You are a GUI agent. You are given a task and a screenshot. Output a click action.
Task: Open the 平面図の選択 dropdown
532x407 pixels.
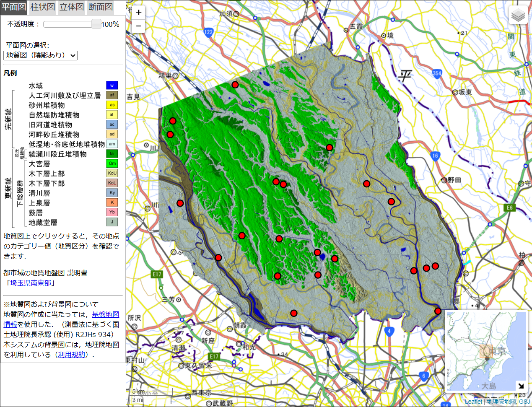pyautogui.click(x=41, y=55)
